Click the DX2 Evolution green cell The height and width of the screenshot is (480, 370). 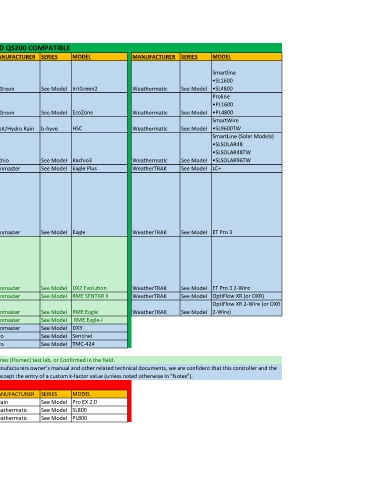pos(99,264)
